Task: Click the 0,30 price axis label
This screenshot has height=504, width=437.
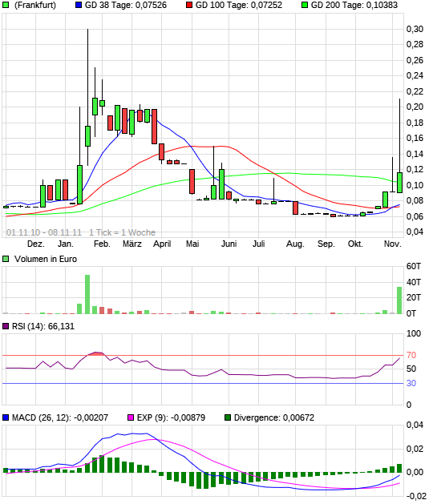Action: click(415, 29)
